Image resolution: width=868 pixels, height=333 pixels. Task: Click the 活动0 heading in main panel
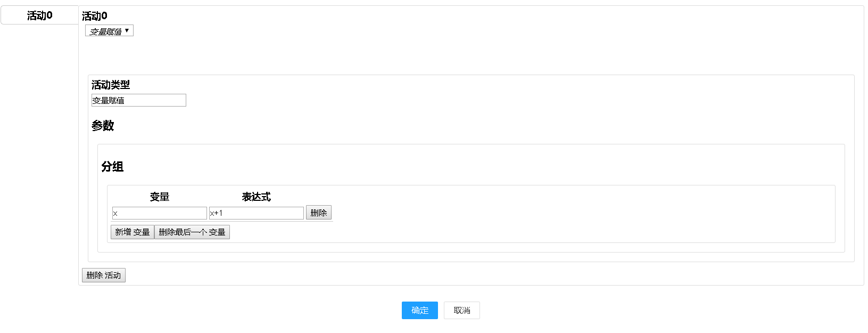pos(95,16)
